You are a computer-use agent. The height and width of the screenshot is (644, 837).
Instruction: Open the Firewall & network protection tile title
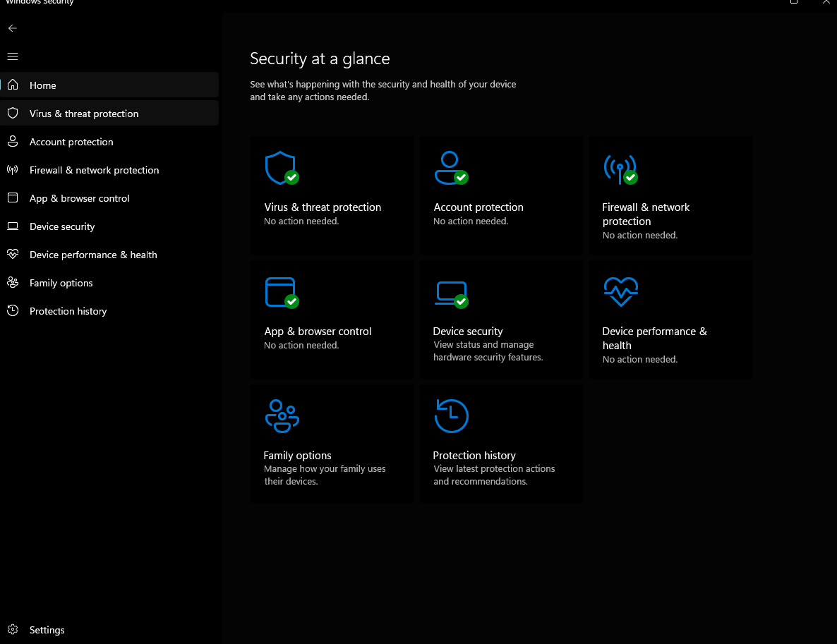click(x=646, y=214)
